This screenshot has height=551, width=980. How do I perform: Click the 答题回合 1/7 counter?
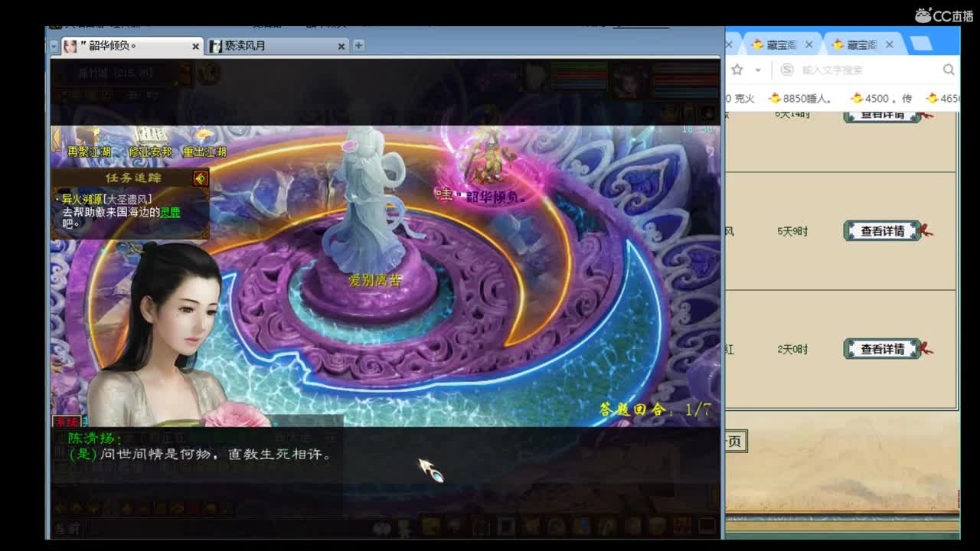click(x=655, y=409)
